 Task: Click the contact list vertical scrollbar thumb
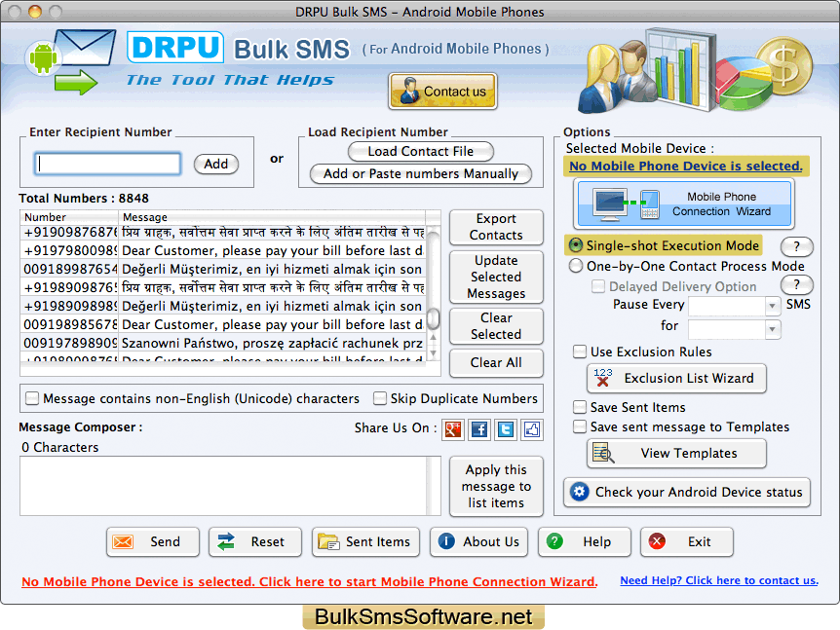point(434,317)
